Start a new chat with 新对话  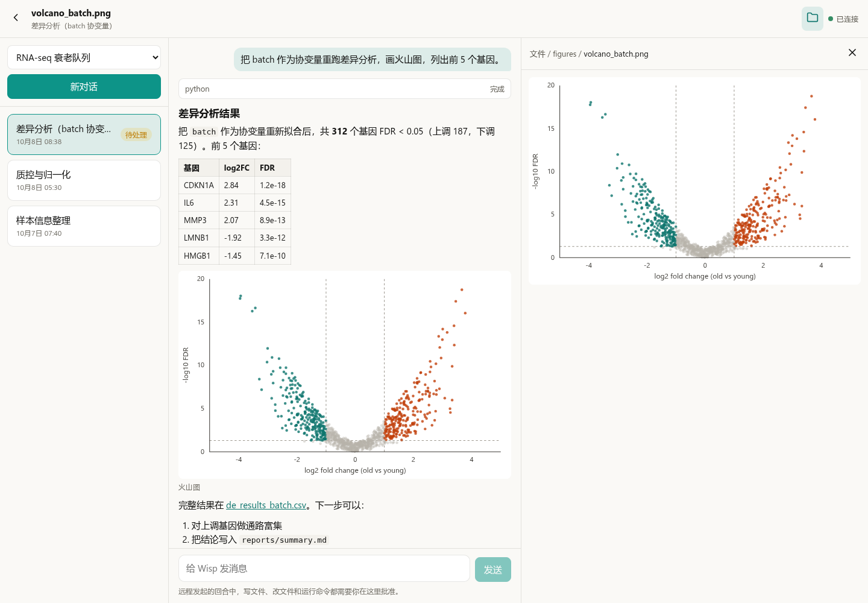click(x=84, y=86)
